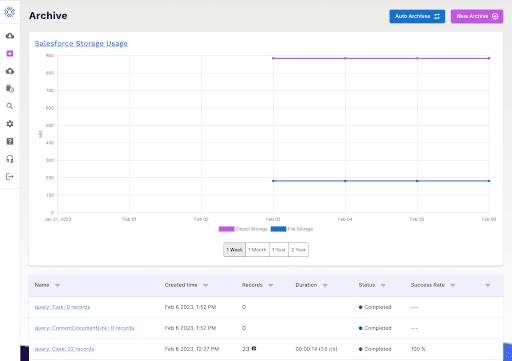Open the Status column filter arrow
Image resolution: width=512 pixels, height=361 pixels.
[383, 285]
